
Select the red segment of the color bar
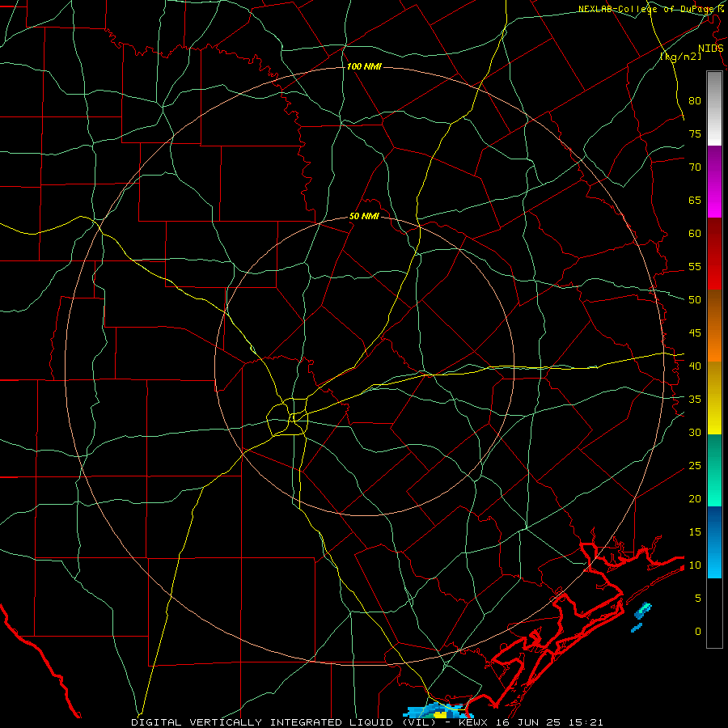714,254
